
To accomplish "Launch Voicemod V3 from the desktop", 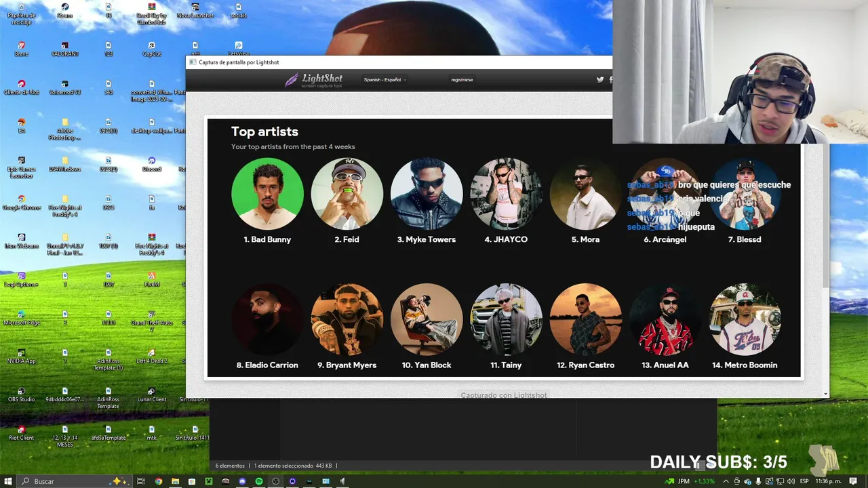I will click(x=65, y=87).
